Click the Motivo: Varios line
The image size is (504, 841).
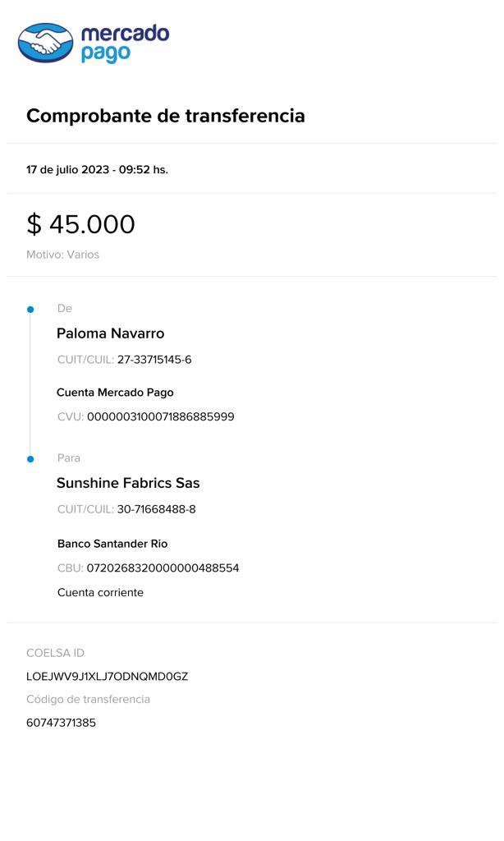point(62,255)
